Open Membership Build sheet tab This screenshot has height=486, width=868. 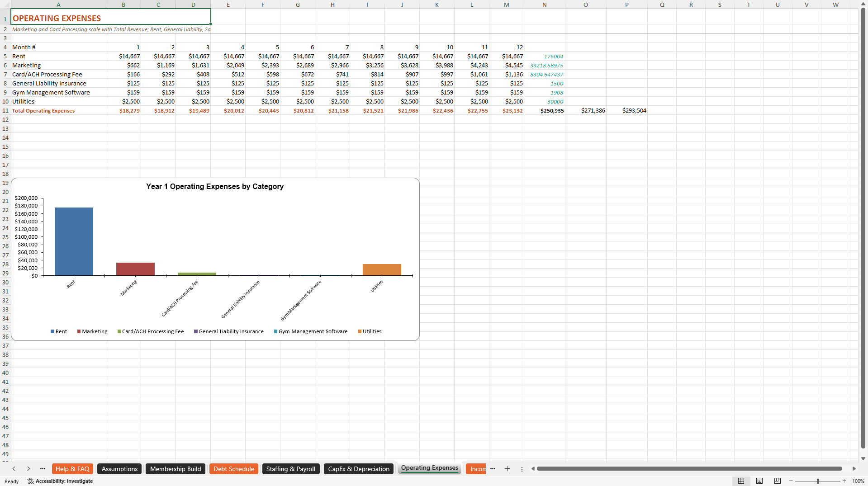tap(175, 469)
